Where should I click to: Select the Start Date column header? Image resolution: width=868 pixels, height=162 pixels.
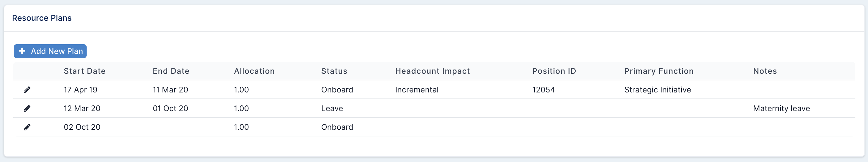tap(85, 71)
